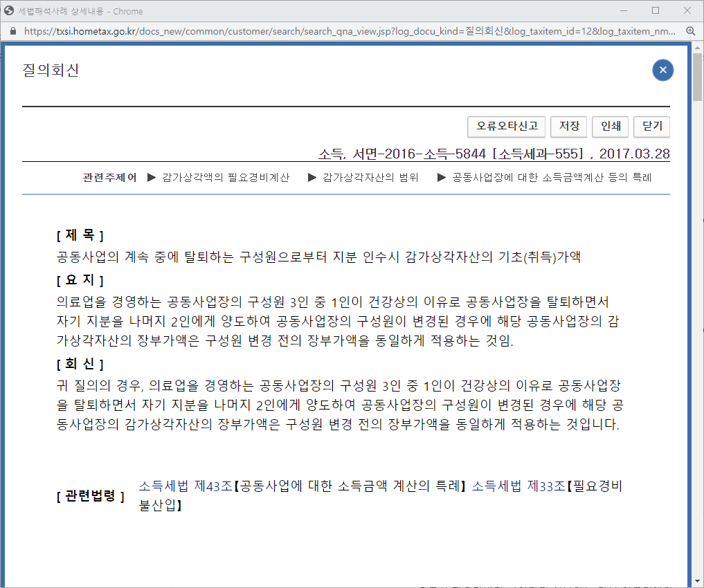The image size is (704, 588).
Task: Click the 질의회신 heading
Action: pos(51,71)
